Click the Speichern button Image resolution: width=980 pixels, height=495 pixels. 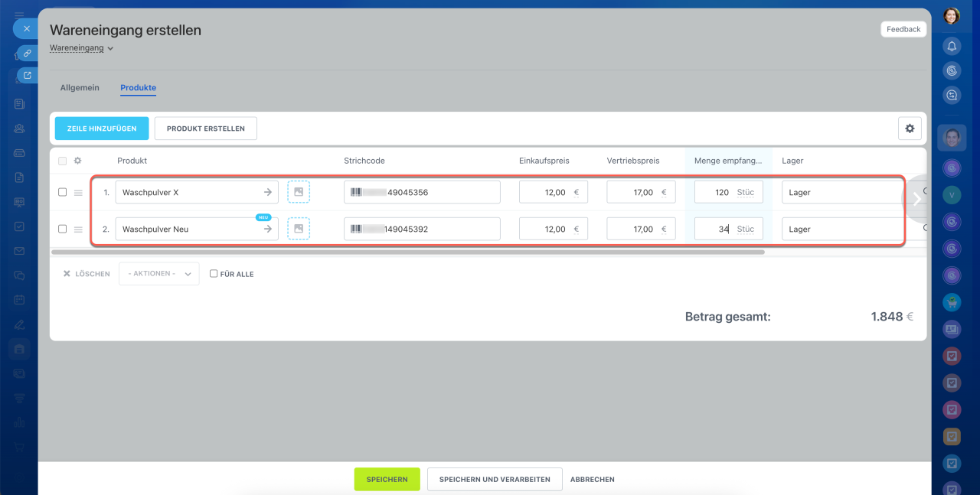pos(387,479)
